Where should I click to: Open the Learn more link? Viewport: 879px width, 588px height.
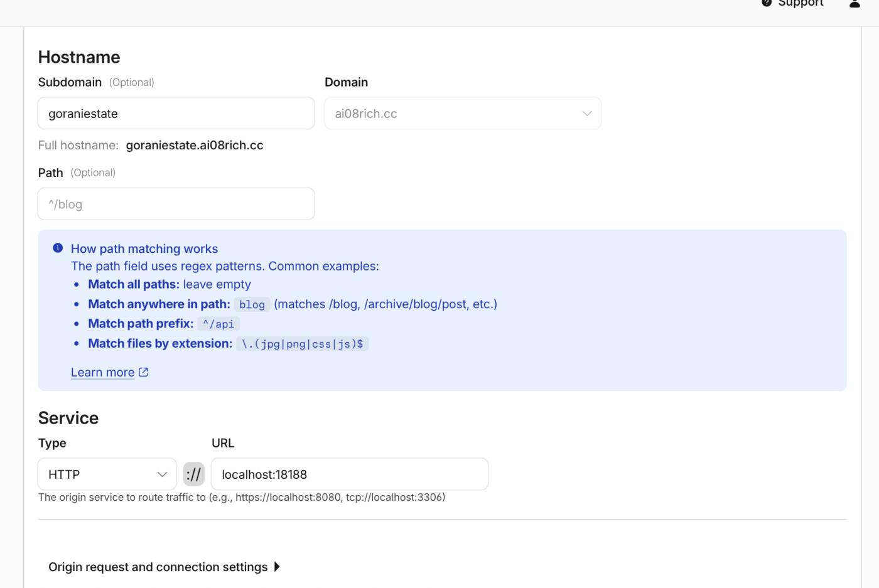[102, 372]
